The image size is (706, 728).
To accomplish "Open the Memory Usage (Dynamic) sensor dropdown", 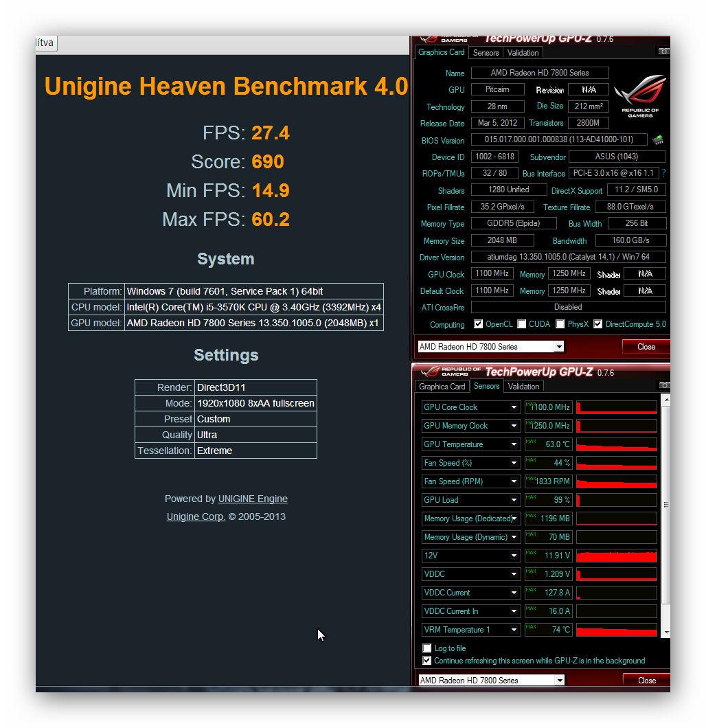I will pyautogui.click(x=514, y=537).
